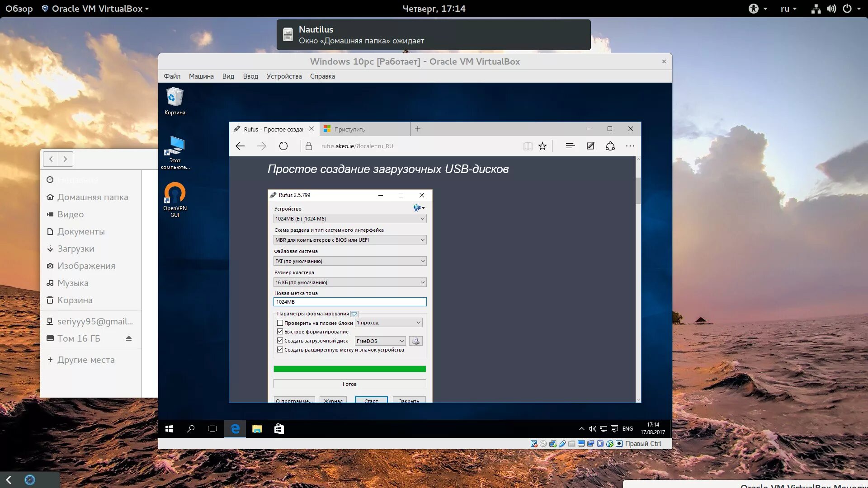868x488 pixels.
Task: Click the ISO disk image select icon
Action: click(x=416, y=341)
